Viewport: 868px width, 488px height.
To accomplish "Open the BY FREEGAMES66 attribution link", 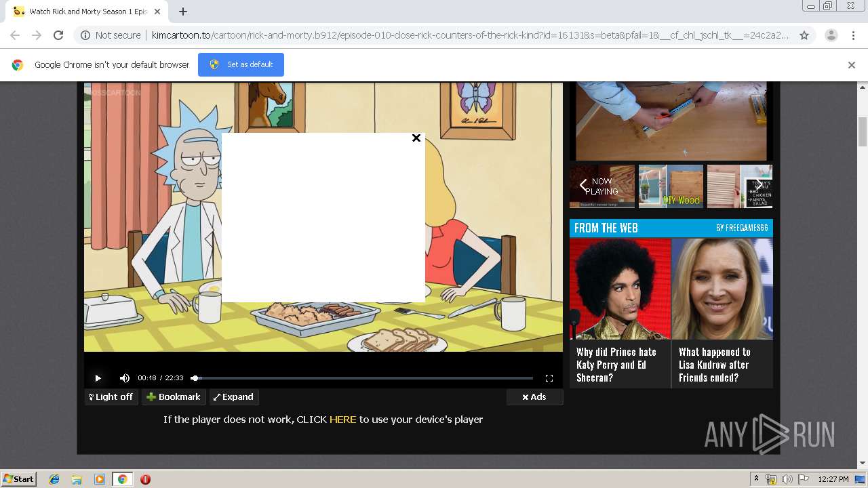I will click(742, 228).
